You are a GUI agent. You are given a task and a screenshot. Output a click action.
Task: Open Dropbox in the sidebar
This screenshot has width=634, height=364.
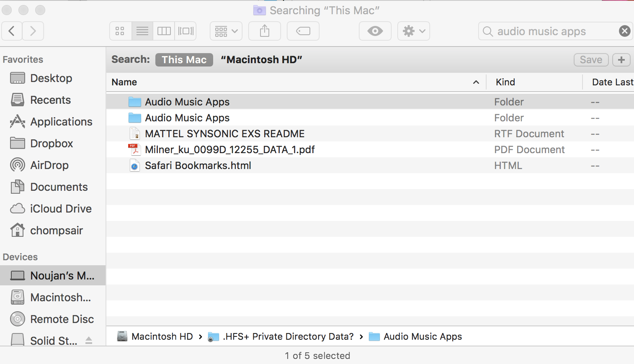53,144
